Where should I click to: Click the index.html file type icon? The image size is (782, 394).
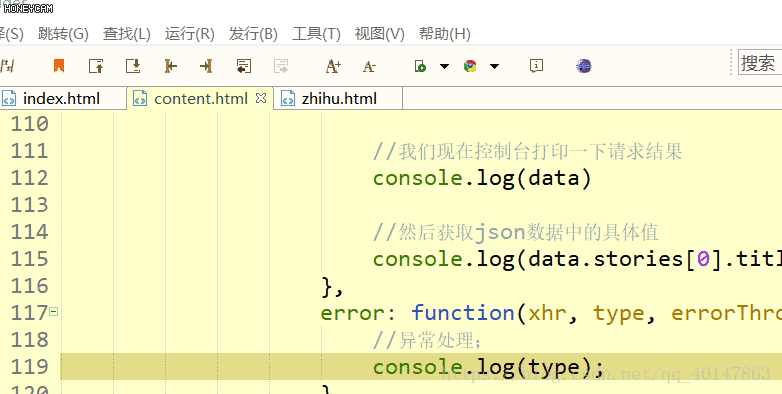[9, 99]
